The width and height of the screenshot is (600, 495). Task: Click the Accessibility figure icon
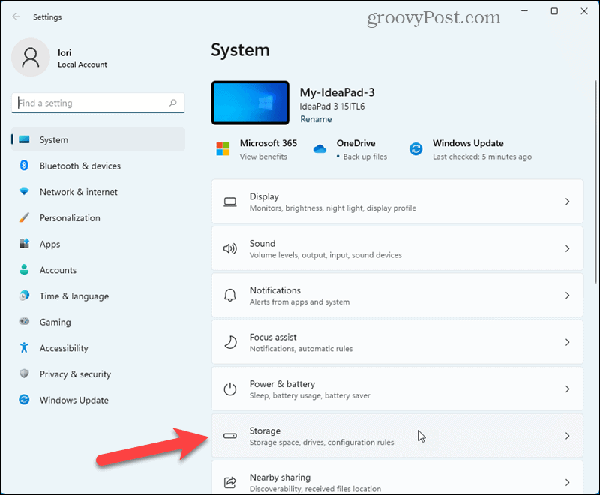24,347
